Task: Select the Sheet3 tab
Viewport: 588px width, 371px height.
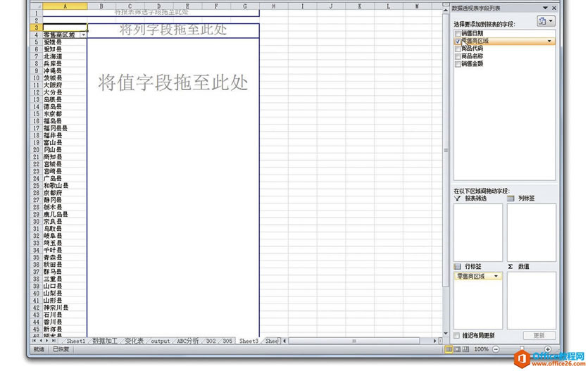Action: point(249,341)
